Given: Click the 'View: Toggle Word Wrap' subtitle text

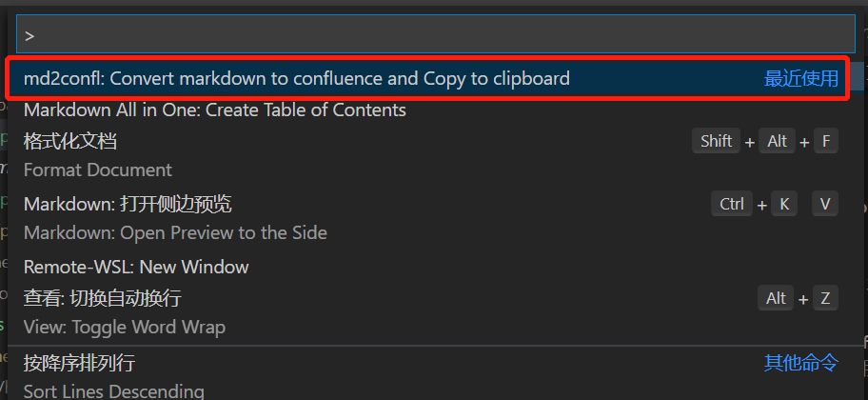Looking at the screenshot, I should tap(125, 328).
